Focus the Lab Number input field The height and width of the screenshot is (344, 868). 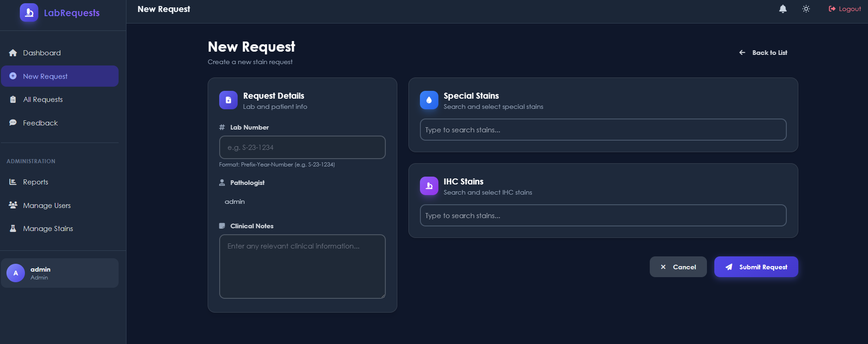pyautogui.click(x=302, y=148)
